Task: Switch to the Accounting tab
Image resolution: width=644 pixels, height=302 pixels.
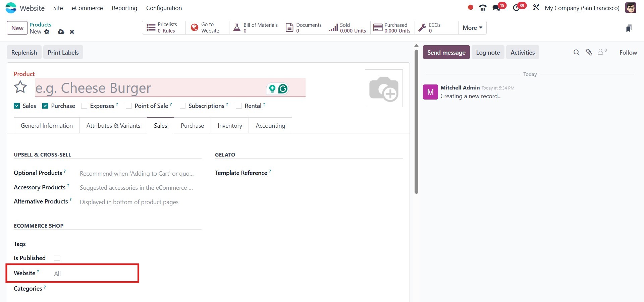Action: point(270,125)
